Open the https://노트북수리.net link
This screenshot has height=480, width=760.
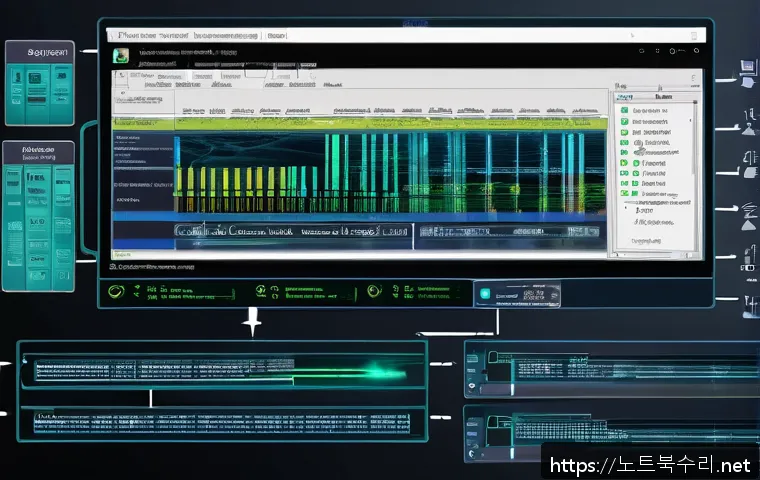(x=647, y=465)
